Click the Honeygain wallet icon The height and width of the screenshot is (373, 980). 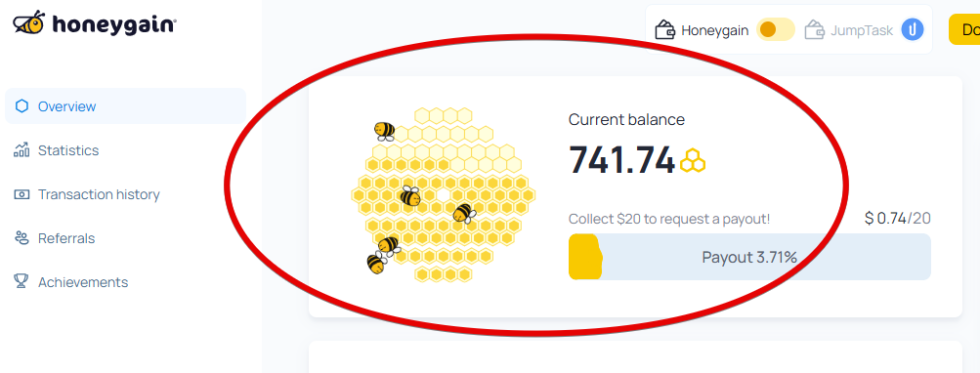coord(665,30)
